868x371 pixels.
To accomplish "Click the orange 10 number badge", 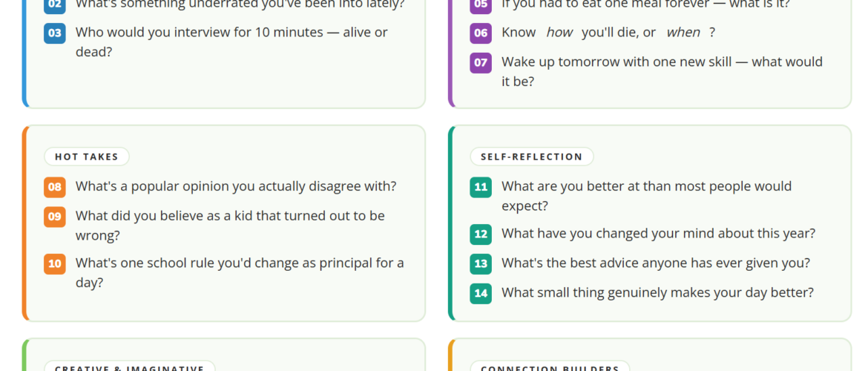I will [55, 263].
